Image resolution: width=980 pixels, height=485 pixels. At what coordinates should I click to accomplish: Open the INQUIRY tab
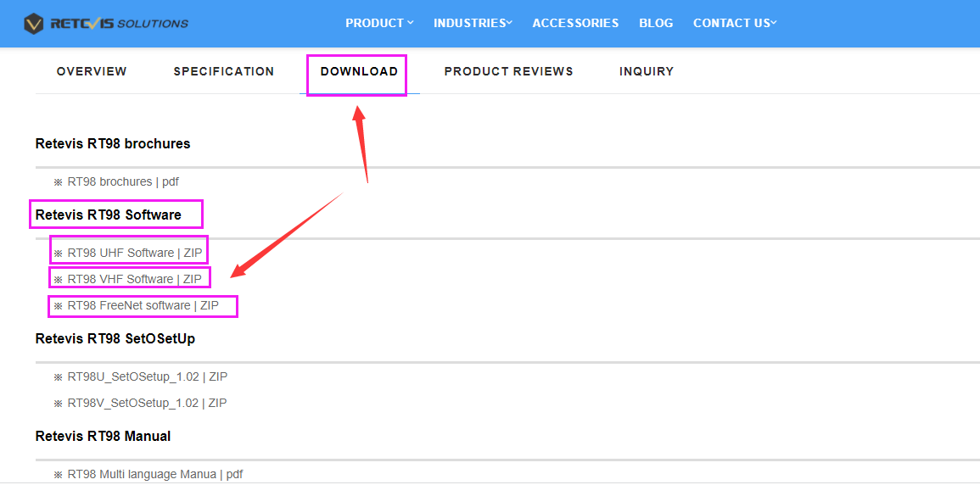point(647,72)
